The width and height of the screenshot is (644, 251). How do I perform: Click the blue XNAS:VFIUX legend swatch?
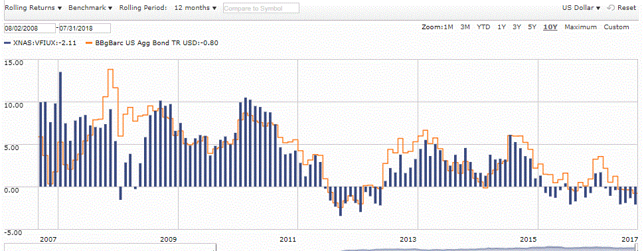[7, 42]
